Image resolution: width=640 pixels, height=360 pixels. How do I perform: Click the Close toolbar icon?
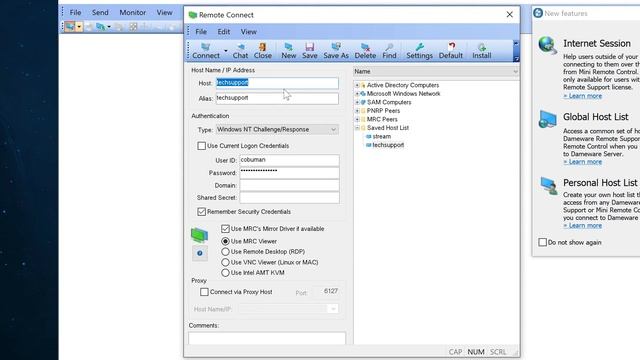pos(262,51)
